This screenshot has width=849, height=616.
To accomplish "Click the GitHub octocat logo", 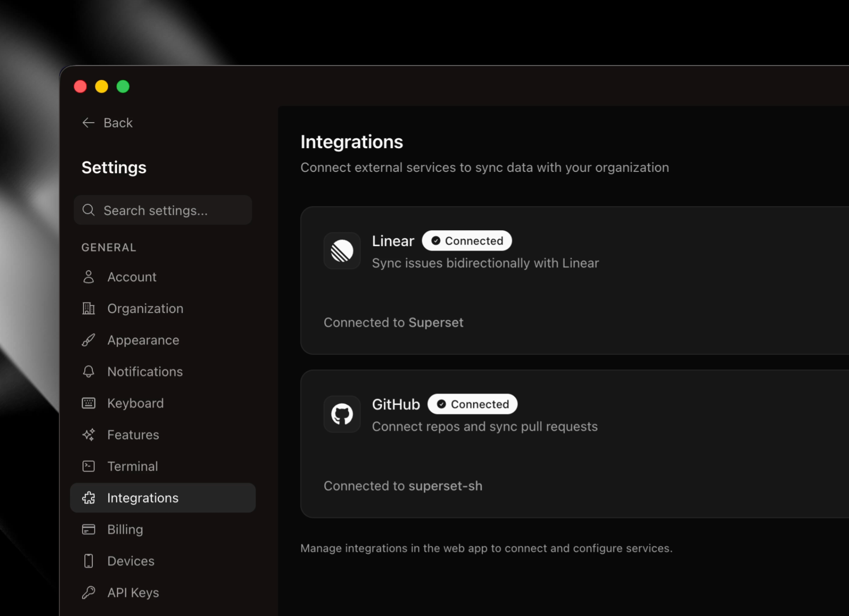I will click(x=342, y=414).
